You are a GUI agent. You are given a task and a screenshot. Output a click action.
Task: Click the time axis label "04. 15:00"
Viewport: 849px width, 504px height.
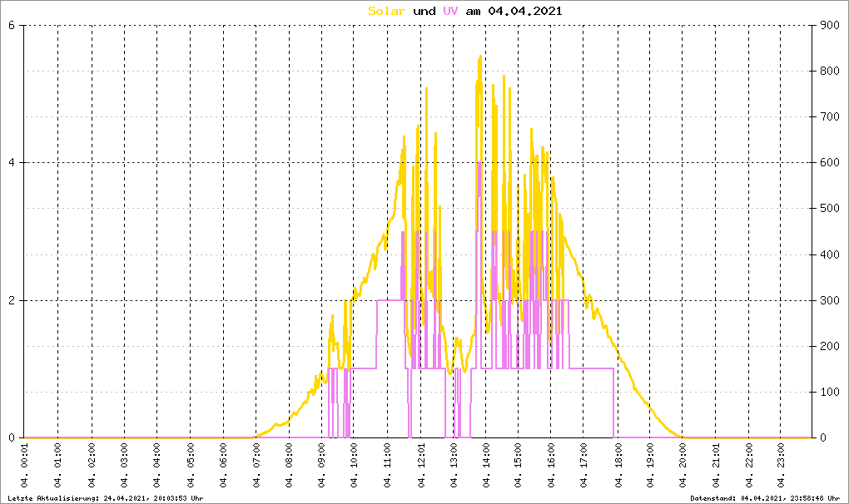[x=519, y=466]
